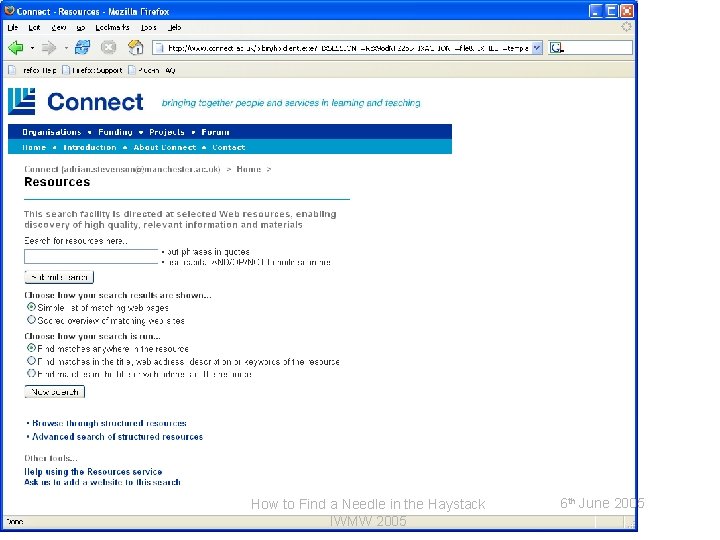Reload the page with the refresh icon
720x540 pixels.
pyautogui.click(x=83, y=47)
